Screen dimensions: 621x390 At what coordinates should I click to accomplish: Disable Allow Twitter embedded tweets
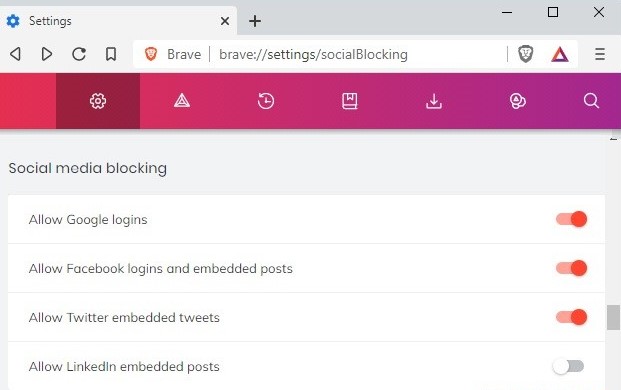click(571, 317)
